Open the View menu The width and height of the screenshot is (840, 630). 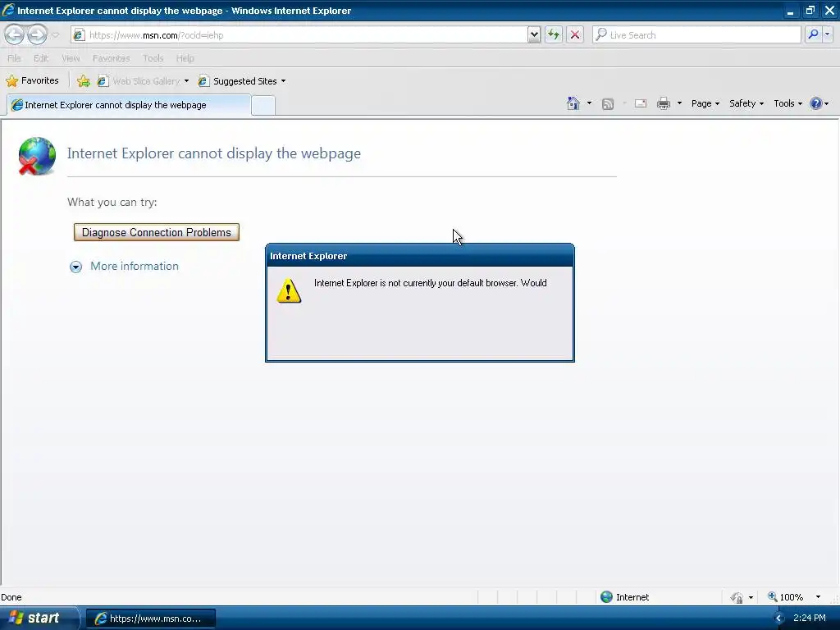71,58
